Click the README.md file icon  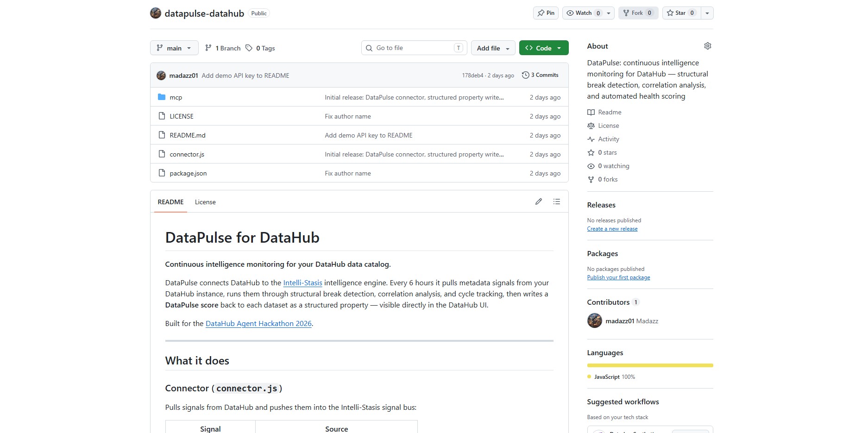[162, 135]
